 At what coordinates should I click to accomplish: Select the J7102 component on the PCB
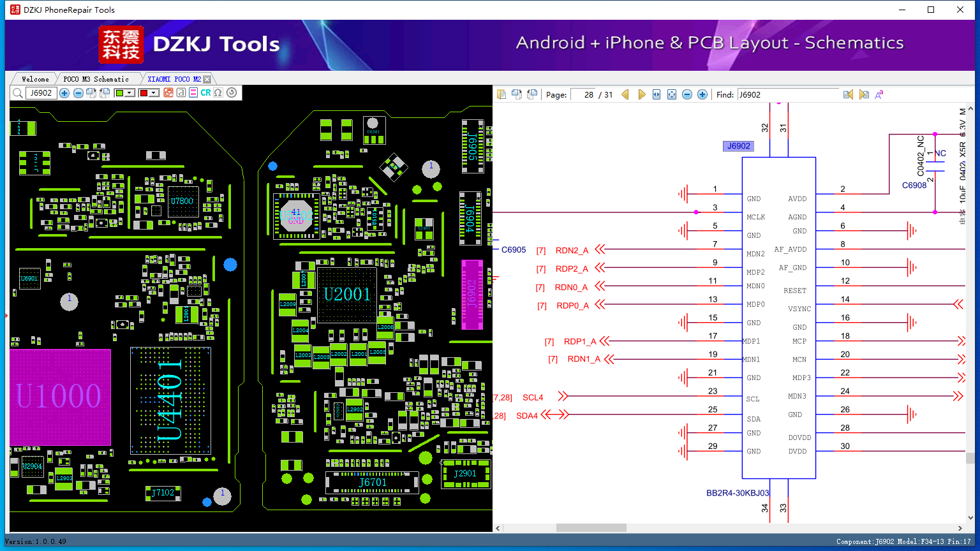tap(163, 492)
